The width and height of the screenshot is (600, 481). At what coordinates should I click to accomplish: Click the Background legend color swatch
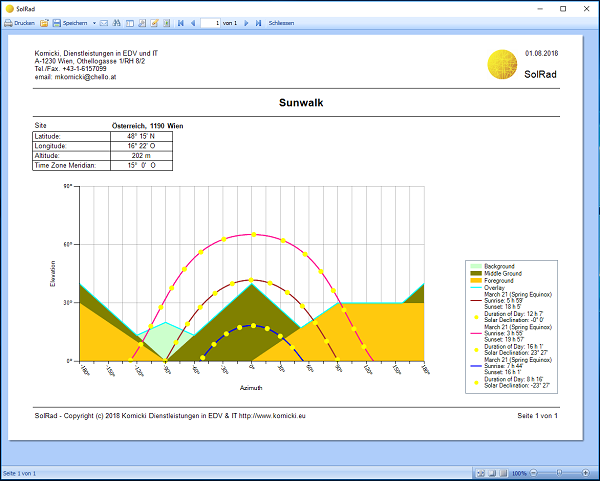477,266
